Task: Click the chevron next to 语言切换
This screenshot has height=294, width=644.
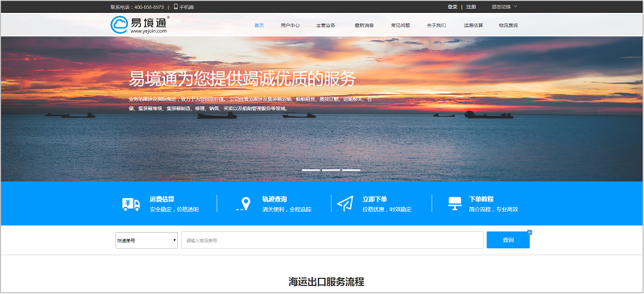Action: tap(515, 6)
